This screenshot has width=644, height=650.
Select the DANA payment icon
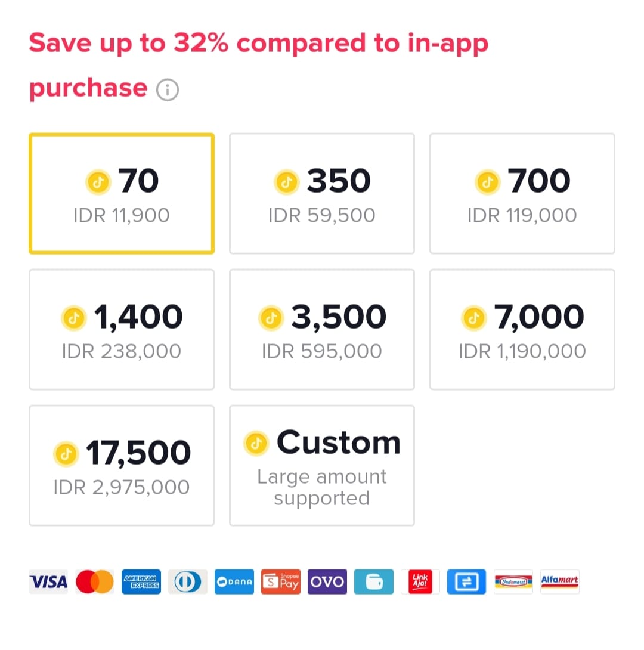point(234,581)
